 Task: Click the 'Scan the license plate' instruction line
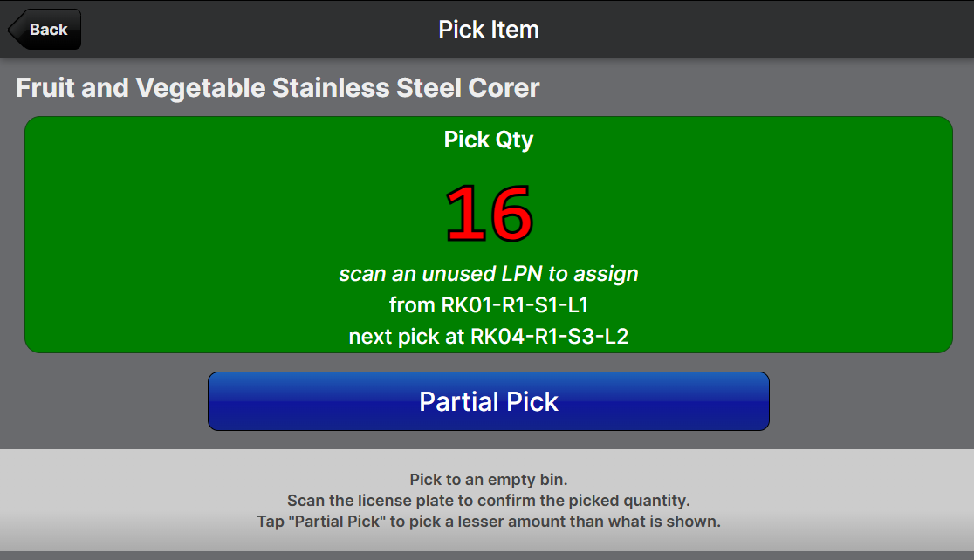point(488,501)
